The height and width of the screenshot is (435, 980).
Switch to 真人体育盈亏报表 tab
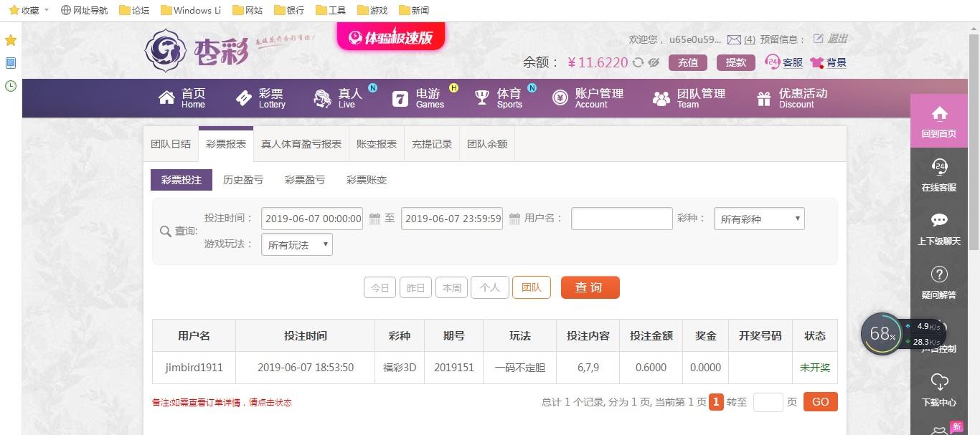pos(301,144)
